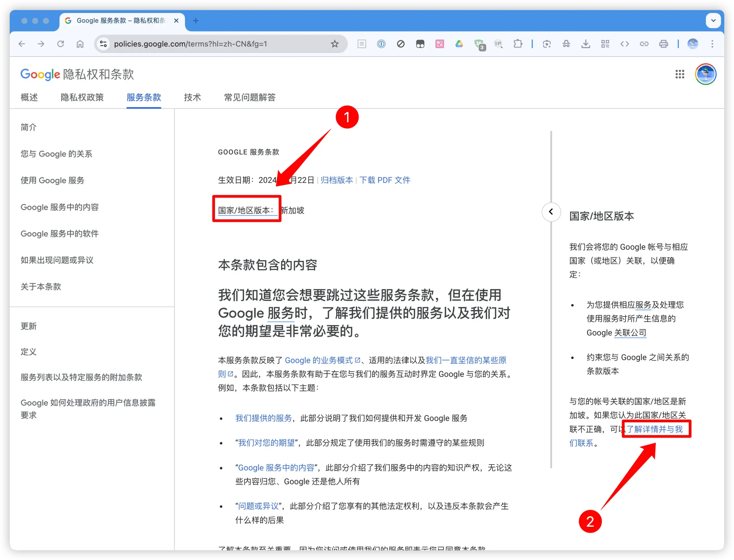
Task: Open the incognito spy icon
Action: click(x=566, y=44)
